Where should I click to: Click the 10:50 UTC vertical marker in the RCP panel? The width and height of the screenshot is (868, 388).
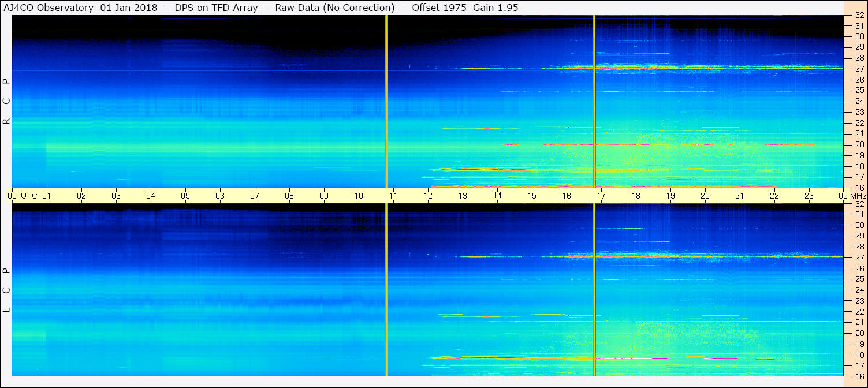click(386, 102)
